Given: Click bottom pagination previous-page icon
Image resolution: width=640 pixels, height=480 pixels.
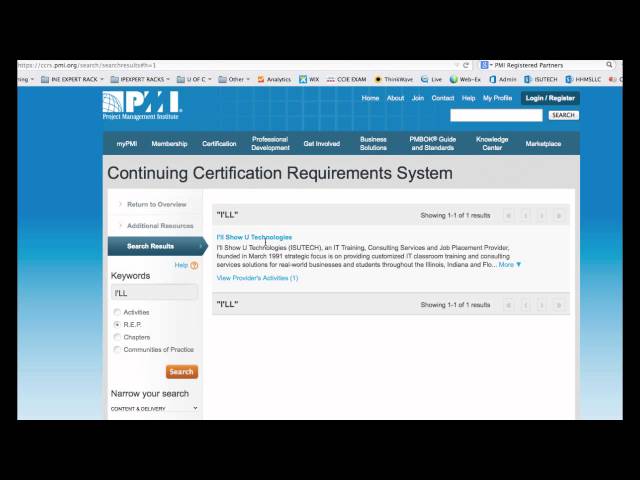Looking at the screenshot, I should click(x=525, y=305).
